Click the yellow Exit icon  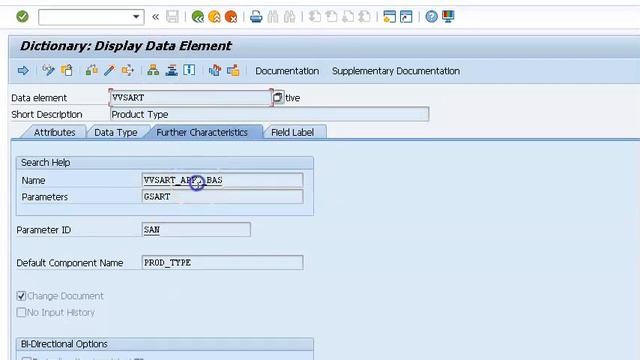coord(214,17)
